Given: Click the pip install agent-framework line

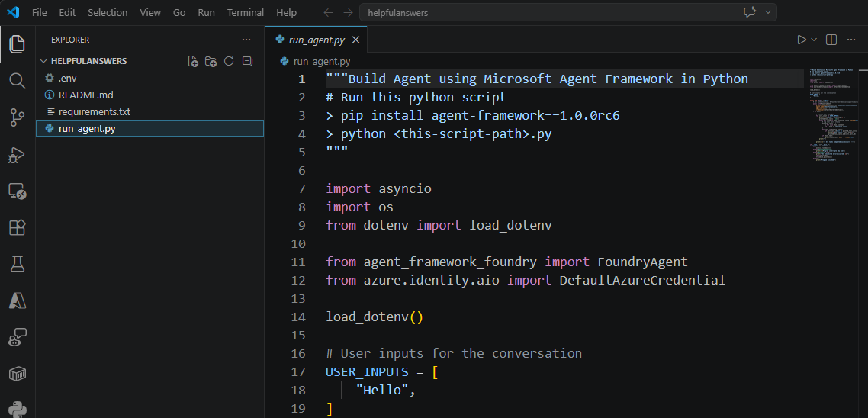Looking at the screenshot, I should 473,116.
